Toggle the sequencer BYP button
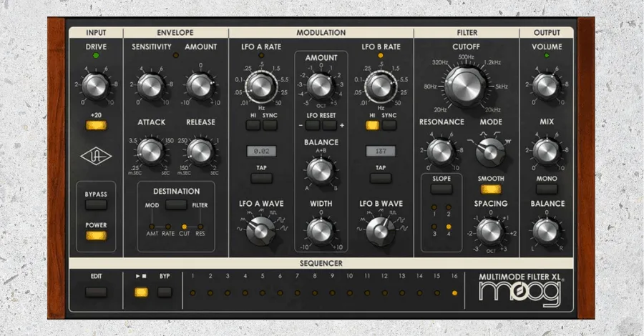Viewport: 644px width, 336px height. tap(165, 292)
